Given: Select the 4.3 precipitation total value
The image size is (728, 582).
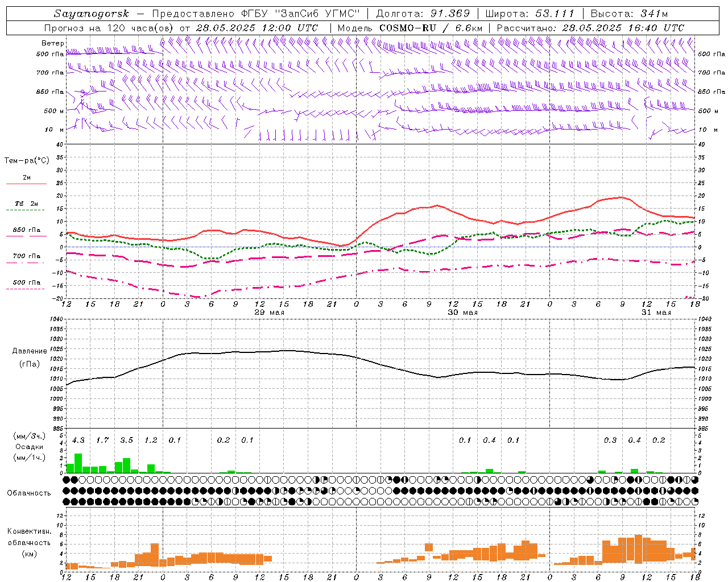Looking at the screenshot, I should tap(78, 440).
